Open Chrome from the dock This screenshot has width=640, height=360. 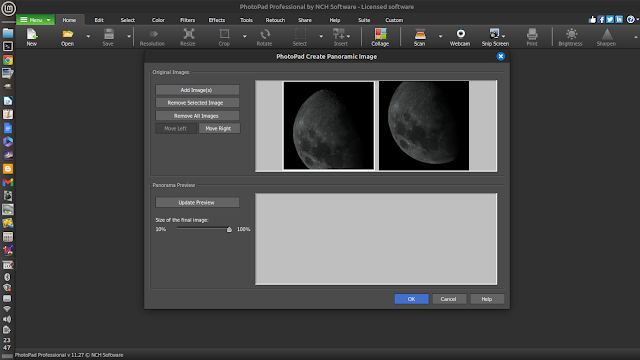point(8,60)
